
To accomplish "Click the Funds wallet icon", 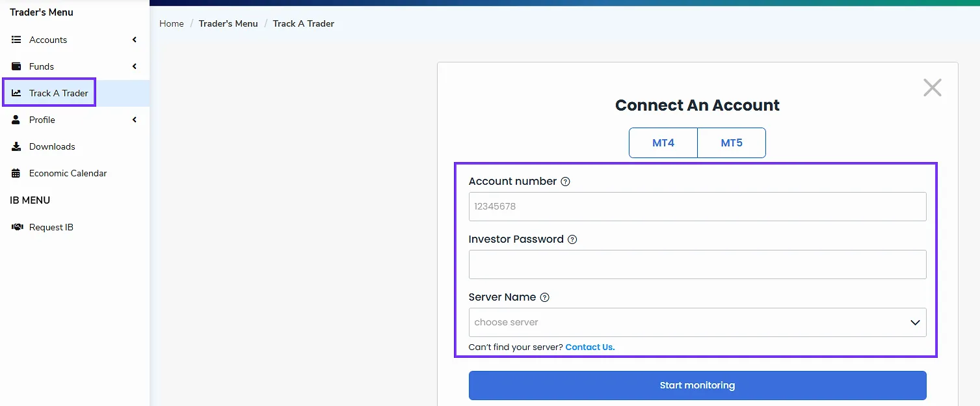I will click(x=16, y=66).
